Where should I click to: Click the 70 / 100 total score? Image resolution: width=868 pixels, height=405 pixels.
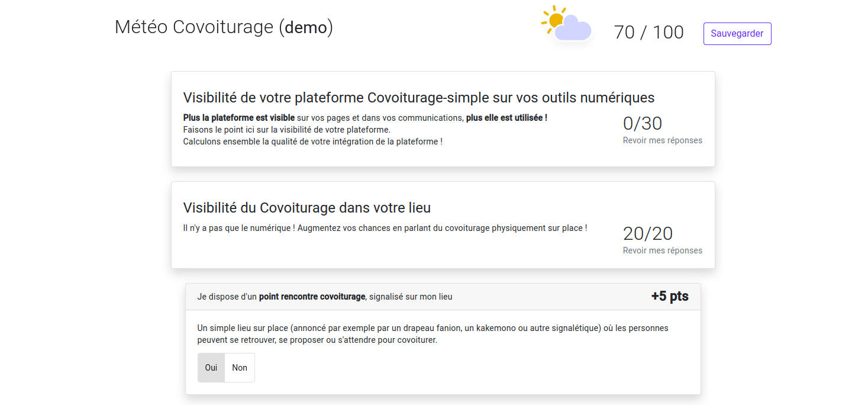point(648,32)
